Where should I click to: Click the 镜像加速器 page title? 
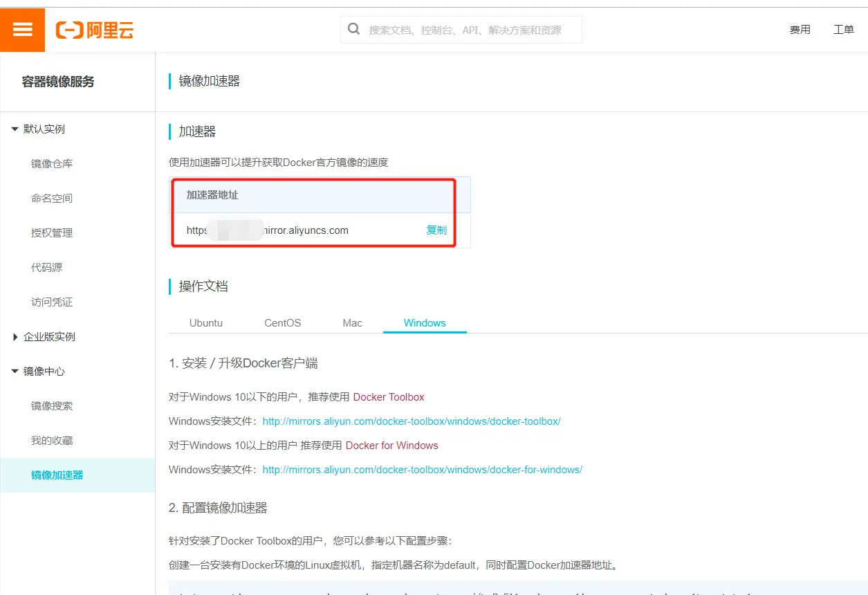210,81
